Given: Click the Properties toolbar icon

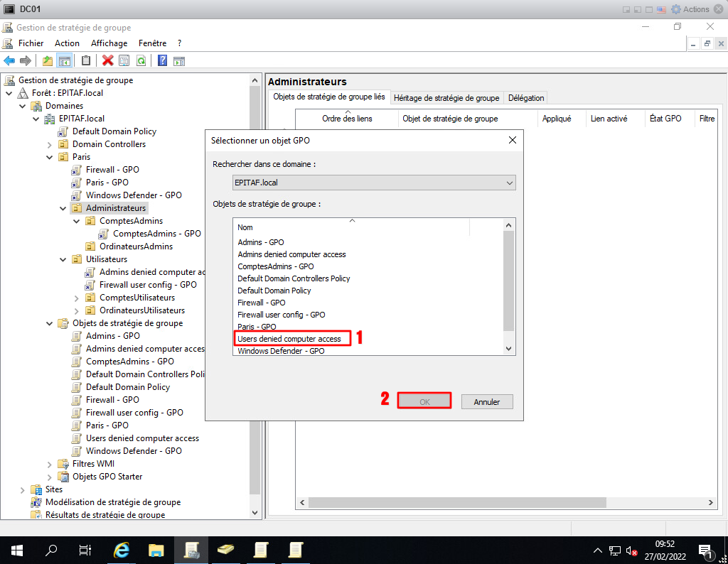Looking at the screenshot, I should pos(124,61).
